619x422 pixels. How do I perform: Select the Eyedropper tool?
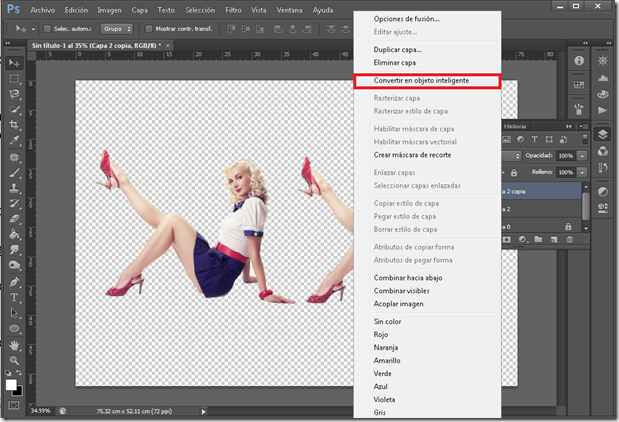pyautogui.click(x=14, y=141)
